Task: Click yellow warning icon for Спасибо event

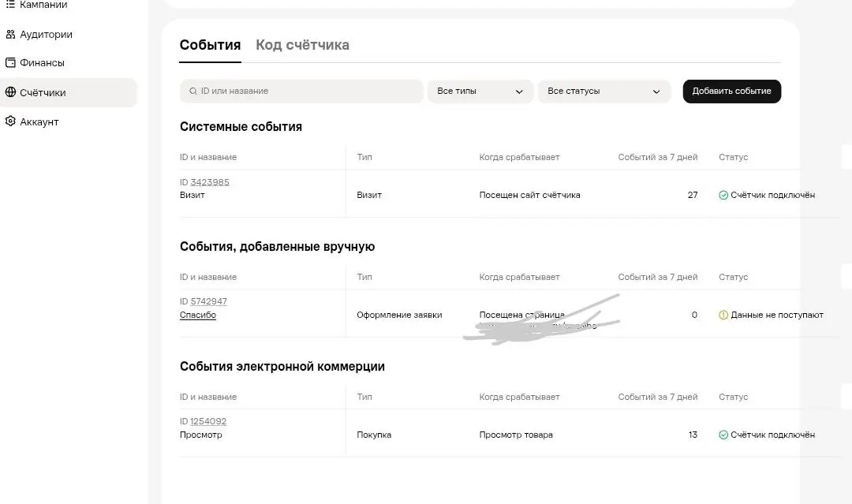Action: coord(723,315)
